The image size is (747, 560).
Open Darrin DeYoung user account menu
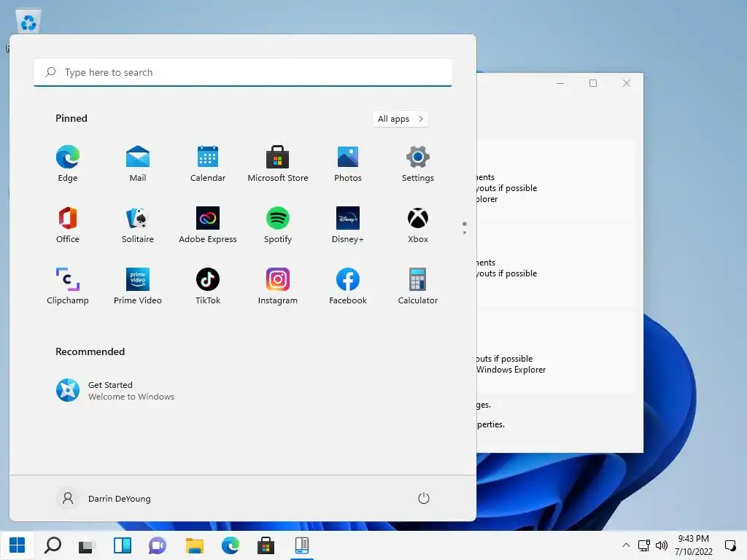(x=104, y=499)
